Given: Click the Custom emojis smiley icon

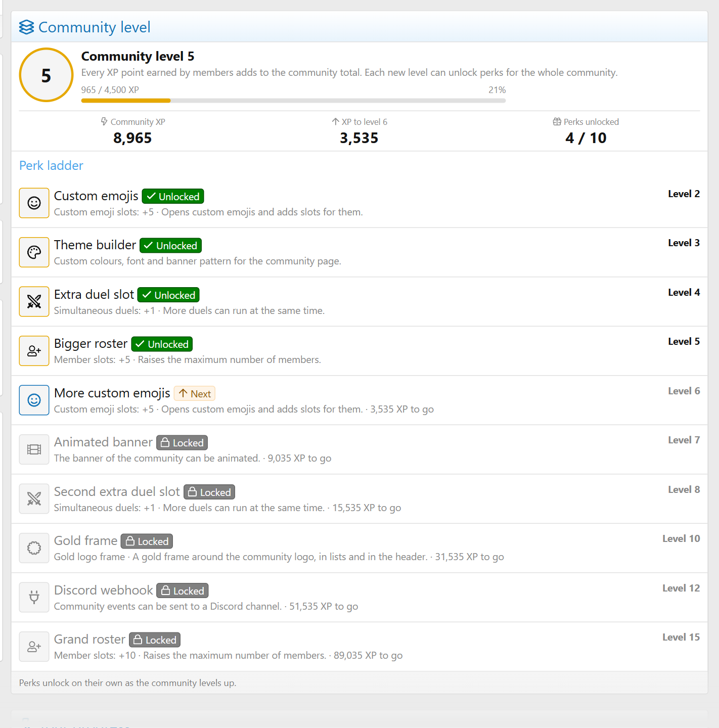Looking at the screenshot, I should tap(34, 203).
